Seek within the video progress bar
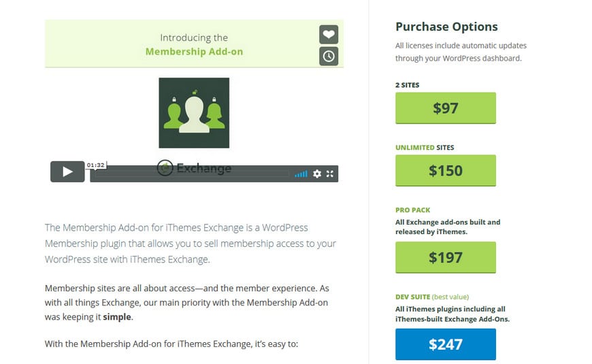 [191, 173]
